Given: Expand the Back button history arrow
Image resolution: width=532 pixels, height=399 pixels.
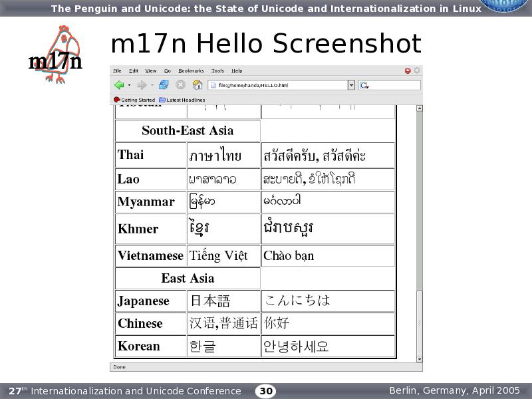Looking at the screenshot, I should tap(129, 85).
